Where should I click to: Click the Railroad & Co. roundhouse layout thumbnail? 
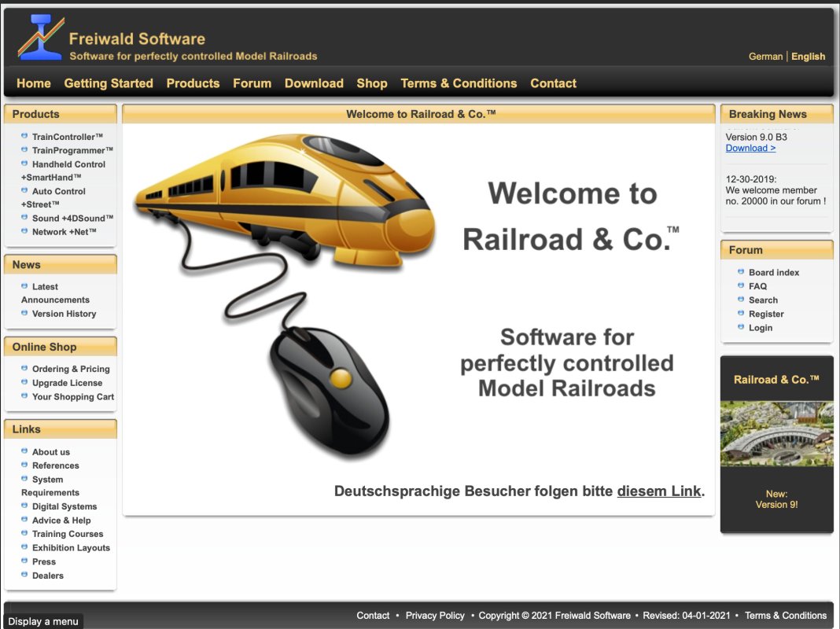(776, 434)
